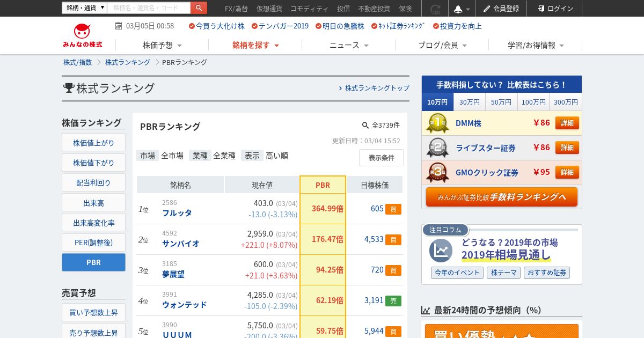Expand the 銘柄を探す navigation menu
The width and height of the screenshot is (644, 338).
click(255, 45)
